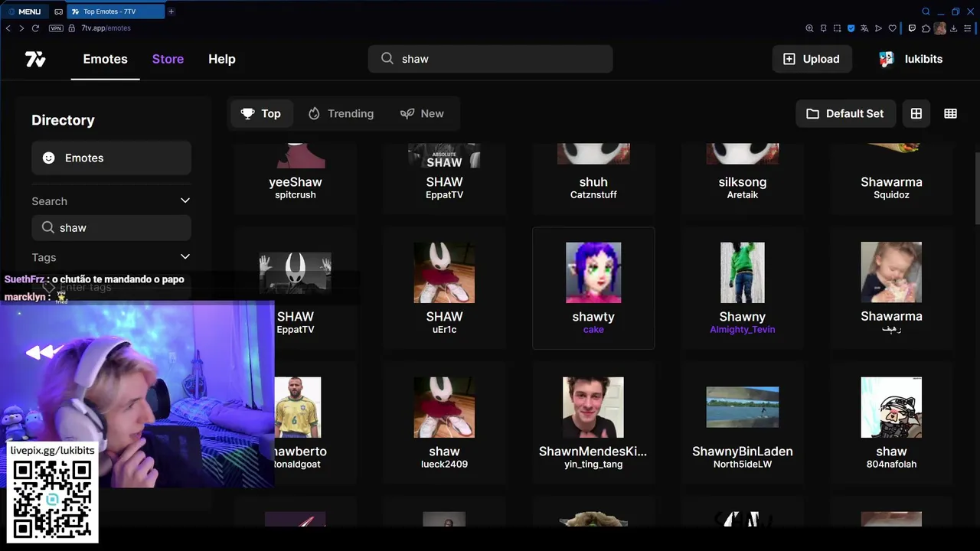This screenshot has height=551, width=980.
Task: Open the Default Set selector
Action: coord(845,113)
